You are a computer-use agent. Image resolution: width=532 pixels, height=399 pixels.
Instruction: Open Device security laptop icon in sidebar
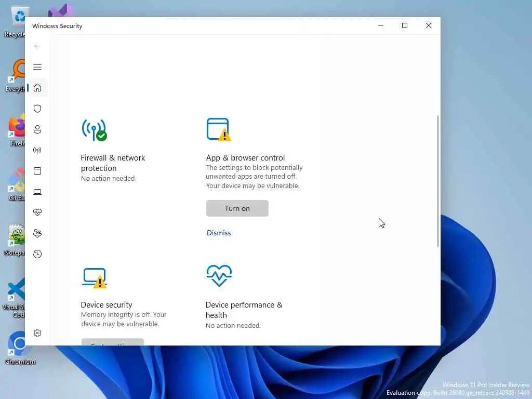point(37,192)
